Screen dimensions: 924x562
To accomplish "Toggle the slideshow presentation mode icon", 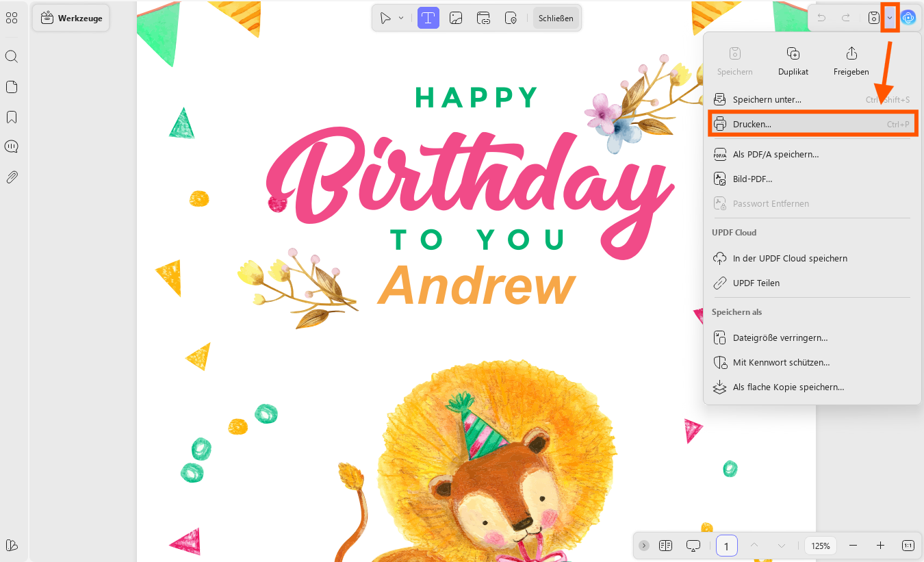I will 693,546.
